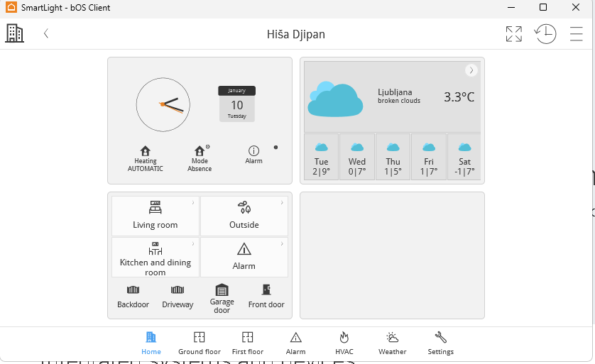Go back using the left chevron
Viewport: 595px width, 364px height.
coord(46,34)
